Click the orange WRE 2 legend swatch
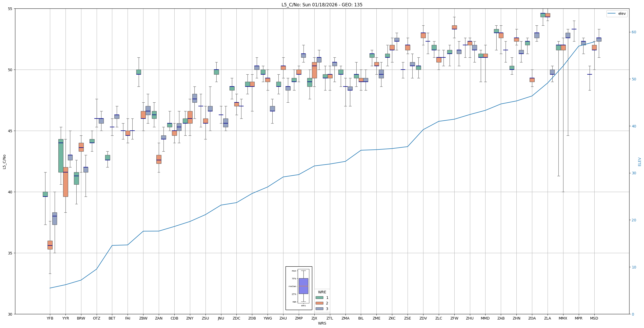This screenshot has width=644, height=328. point(319,303)
